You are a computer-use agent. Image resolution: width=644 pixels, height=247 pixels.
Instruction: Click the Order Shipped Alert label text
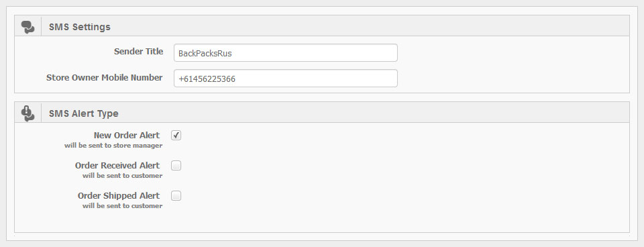click(x=119, y=195)
